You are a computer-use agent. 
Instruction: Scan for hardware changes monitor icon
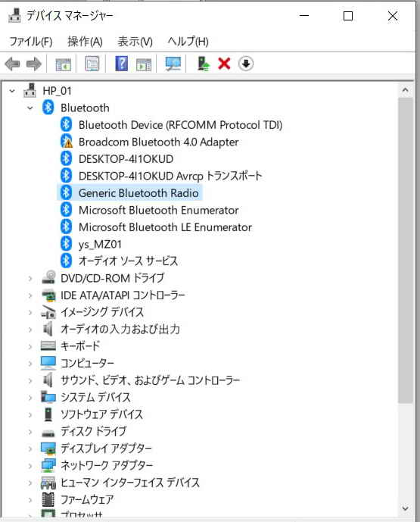[x=173, y=64]
